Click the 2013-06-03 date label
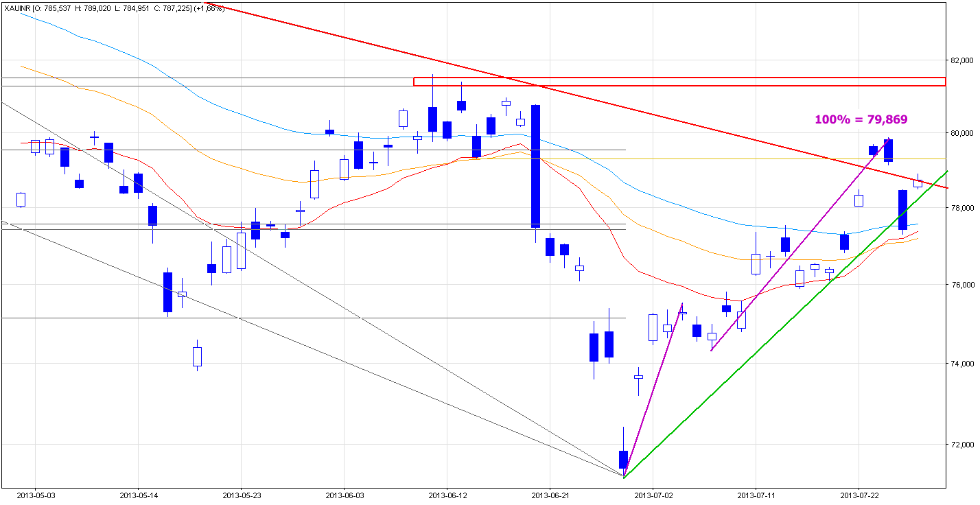Screen dimensions: 980x505 pyautogui.click(x=345, y=495)
